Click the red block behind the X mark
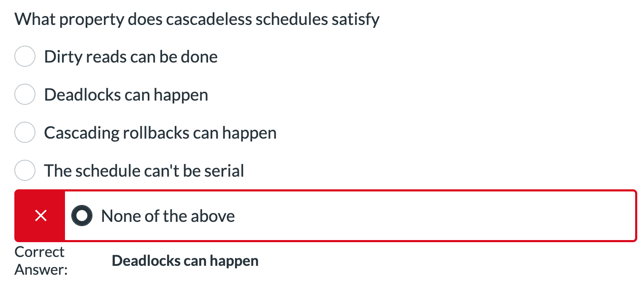Image resolution: width=644 pixels, height=284 pixels. [x=40, y=216]
